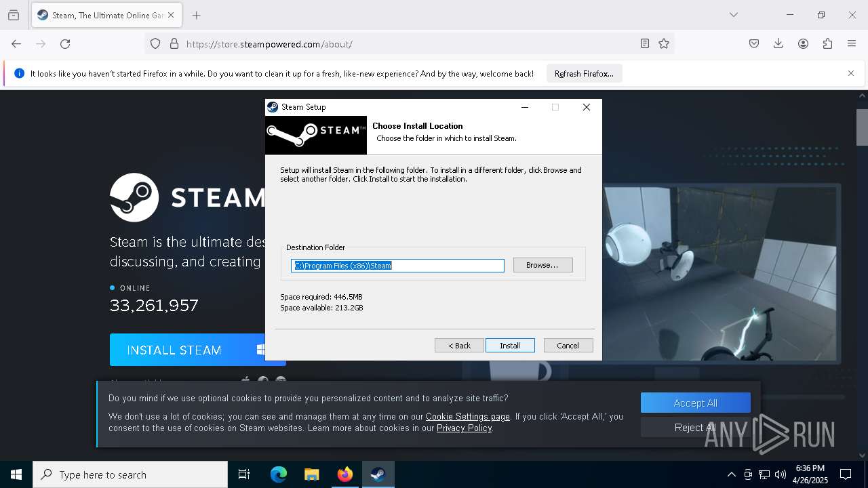868x488 pixels.
Task: Select the Steam, The Ultimate Online Game tab
Action: tap(106, 15)
